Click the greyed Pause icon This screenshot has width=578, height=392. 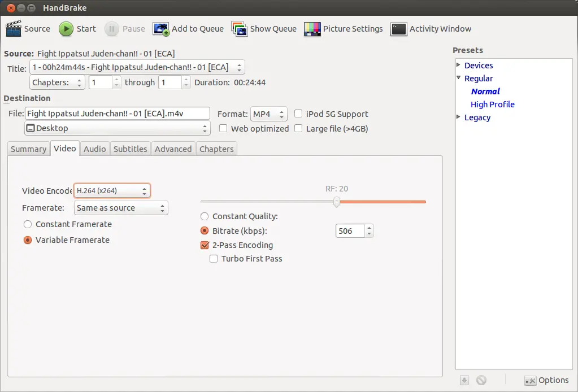click(x=112, y=29)
